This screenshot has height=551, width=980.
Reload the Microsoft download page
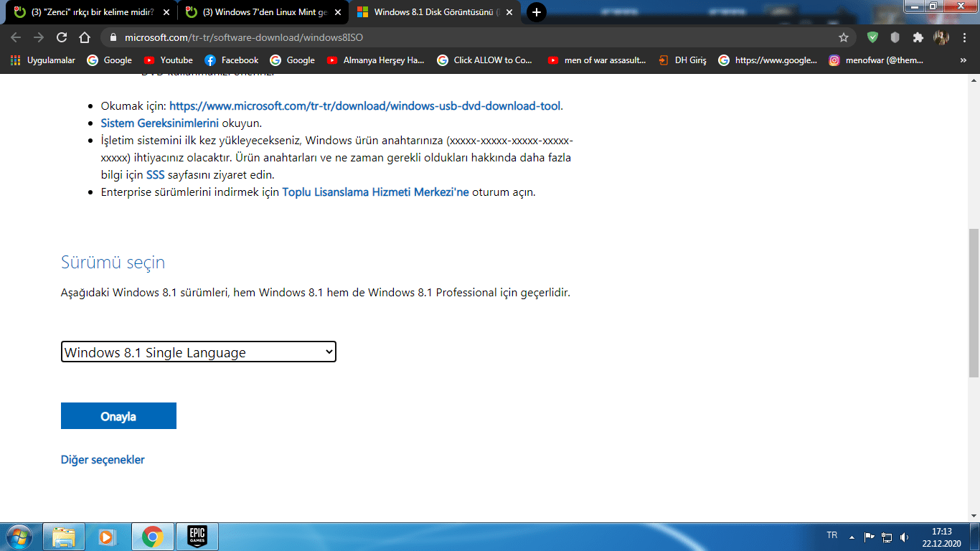pos(62,37)
